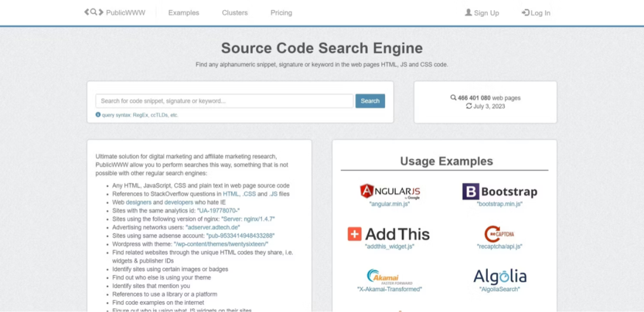Click the AddThis logo
The width and height of the screenshot is (644, 312).
tap(389, 234)
